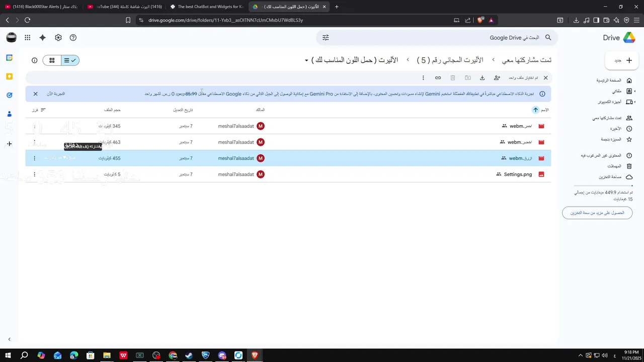Expand the ملفاتي My Drive tree arrow

635,91
